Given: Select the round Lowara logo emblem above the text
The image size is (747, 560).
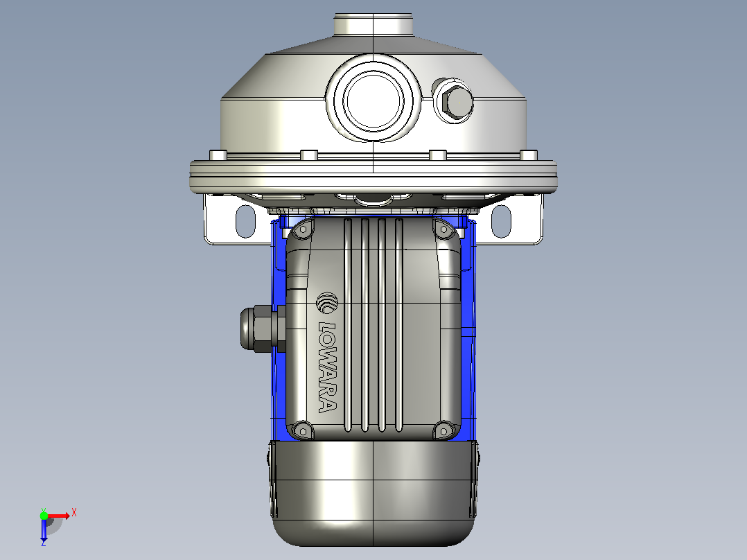Looking at the screenshot, I should point(327,303).
